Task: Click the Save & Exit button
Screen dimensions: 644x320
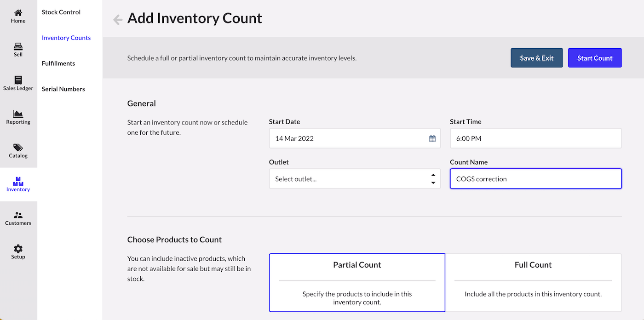Action: pos(537,58)
